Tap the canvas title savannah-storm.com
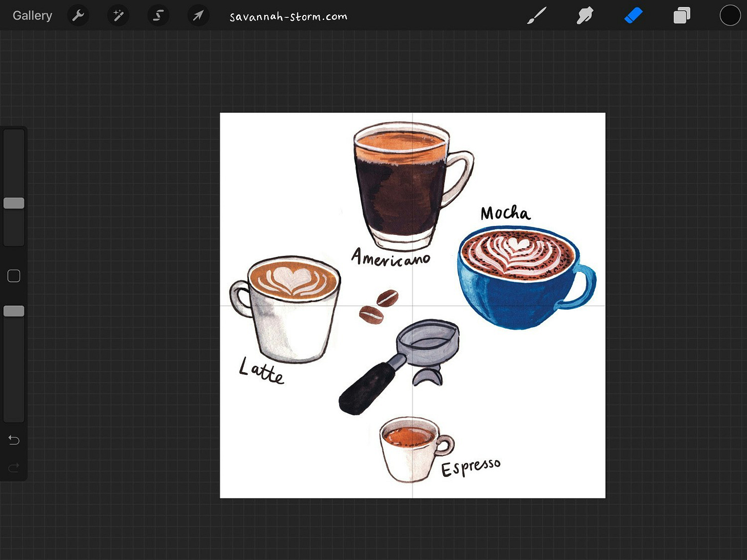The image size is (747, 560). 288,15
